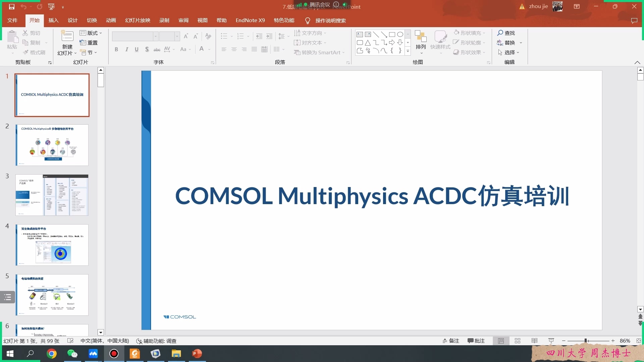Switch to Slide Sorter view in status bar

click(518, 341)
